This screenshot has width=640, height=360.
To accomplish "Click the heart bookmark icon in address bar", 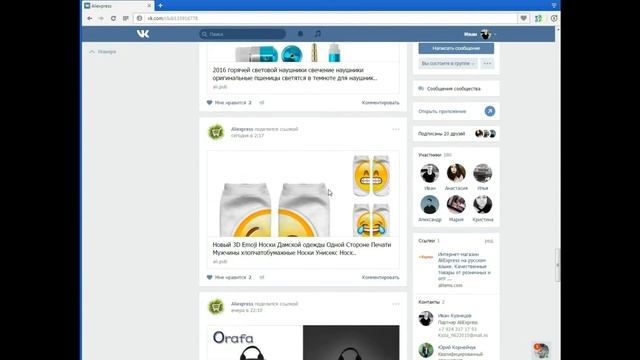I will point(523,18).
